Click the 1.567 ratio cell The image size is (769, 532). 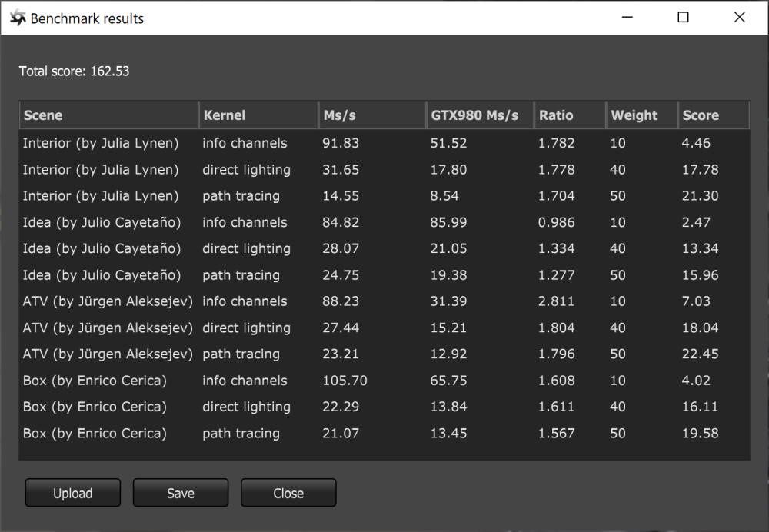click(556, 434)
